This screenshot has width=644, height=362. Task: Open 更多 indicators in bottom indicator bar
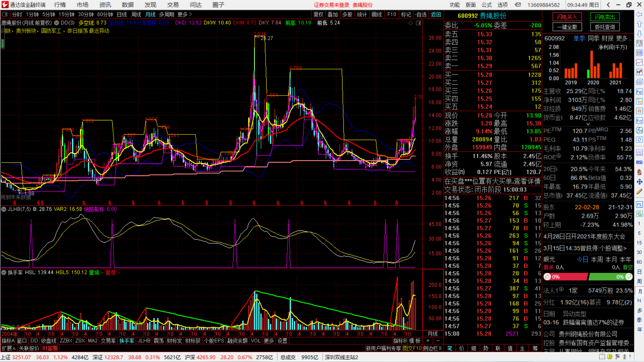click(269, 341)
